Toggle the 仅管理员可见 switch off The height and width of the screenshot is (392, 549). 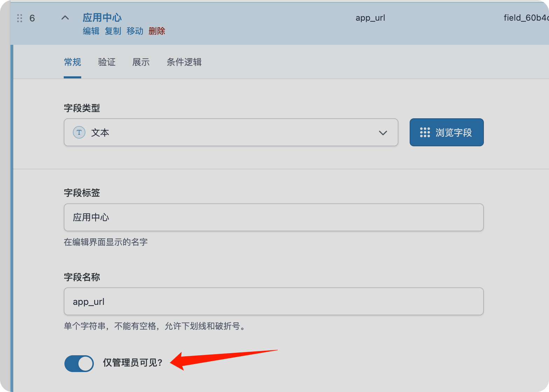pos(79,363)
